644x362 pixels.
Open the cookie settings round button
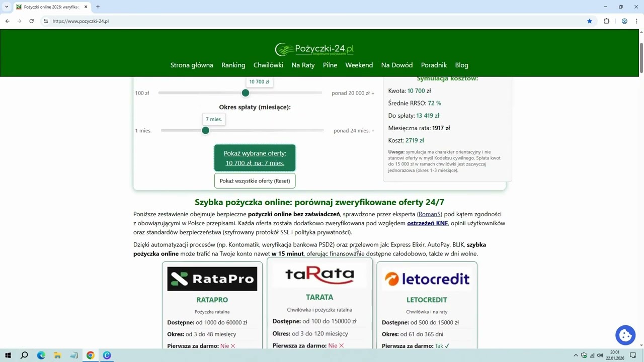click(625, 335)
